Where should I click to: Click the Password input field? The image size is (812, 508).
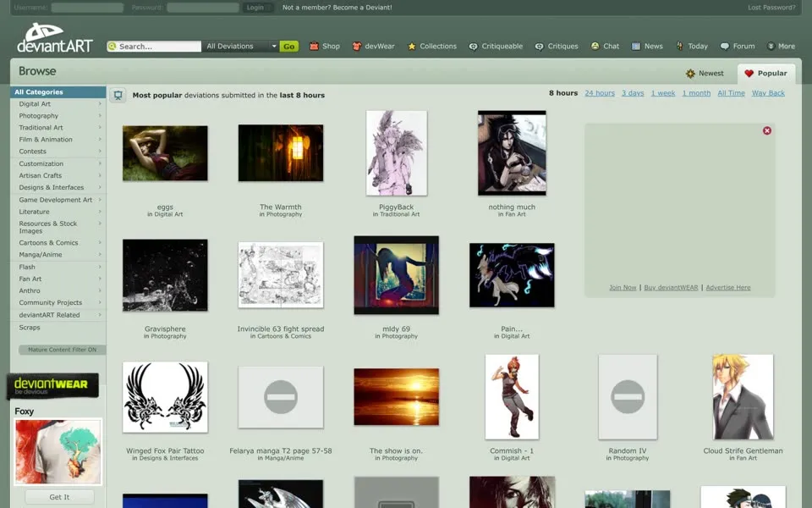click(x=203, y=8)
